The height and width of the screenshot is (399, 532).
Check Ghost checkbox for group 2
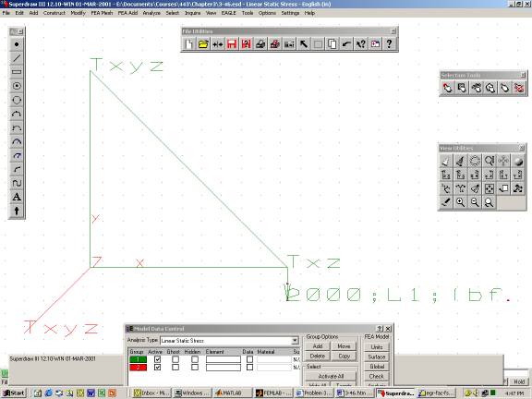[175, 367]
